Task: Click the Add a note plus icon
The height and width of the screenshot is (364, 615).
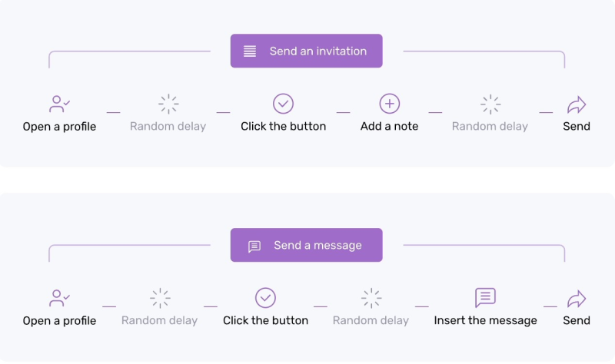Action: pyautogui.click(x=390, y=104)
